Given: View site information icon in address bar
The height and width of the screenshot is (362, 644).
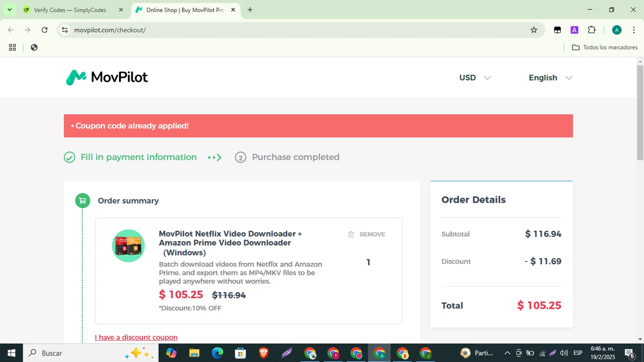Looking at the screenshot, I should (65, 30).
